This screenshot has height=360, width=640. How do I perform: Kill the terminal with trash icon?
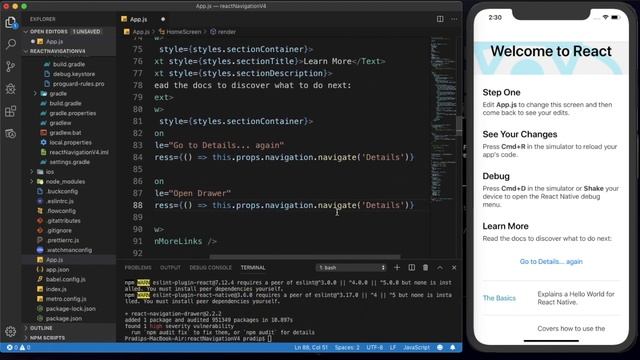425,267
